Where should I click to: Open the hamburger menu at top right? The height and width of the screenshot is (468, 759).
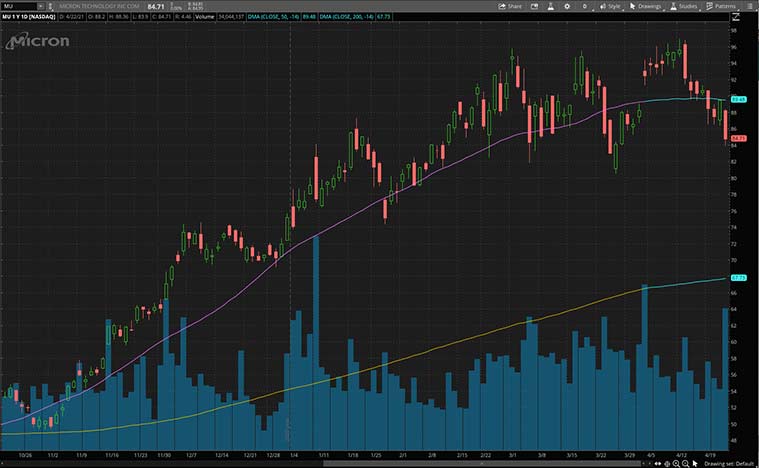pos(750,6)
